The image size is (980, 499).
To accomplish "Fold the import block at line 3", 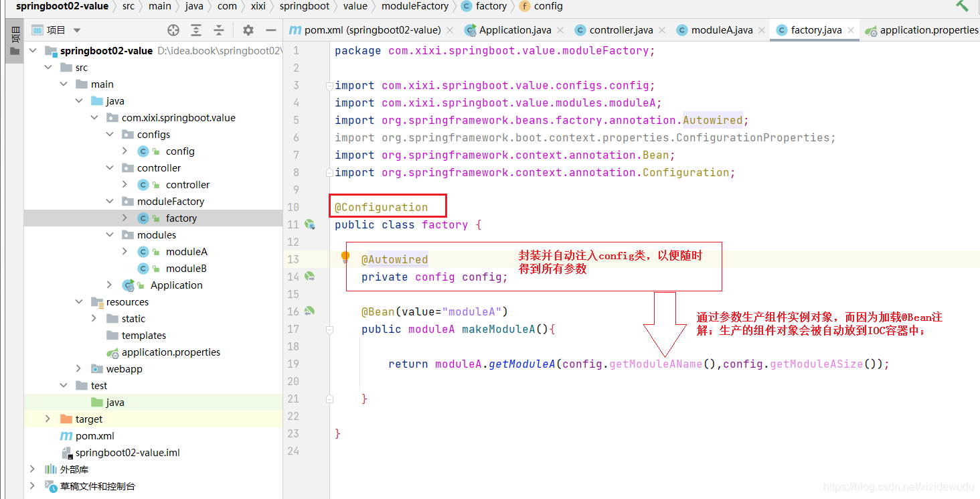I will tap(329, 86).
